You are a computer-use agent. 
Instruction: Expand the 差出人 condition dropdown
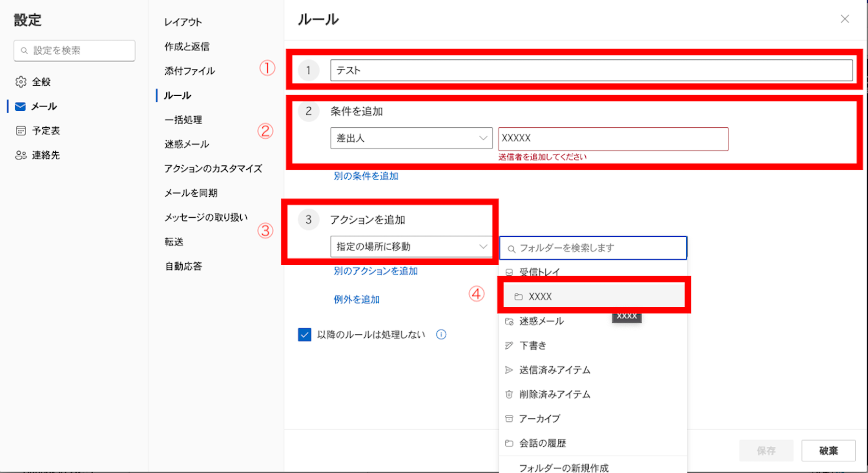411,138
